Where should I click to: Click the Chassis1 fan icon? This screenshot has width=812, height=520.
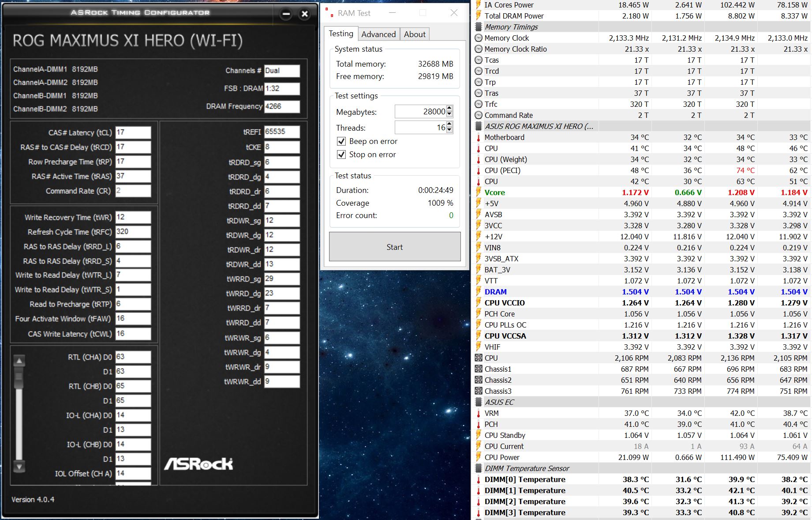pos(479,369)
